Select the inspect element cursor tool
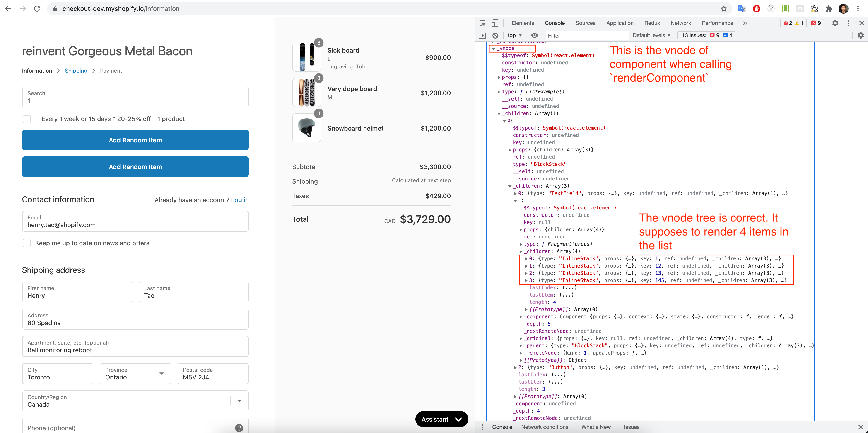This screenshot has height=433, width=868. point(482,23)
